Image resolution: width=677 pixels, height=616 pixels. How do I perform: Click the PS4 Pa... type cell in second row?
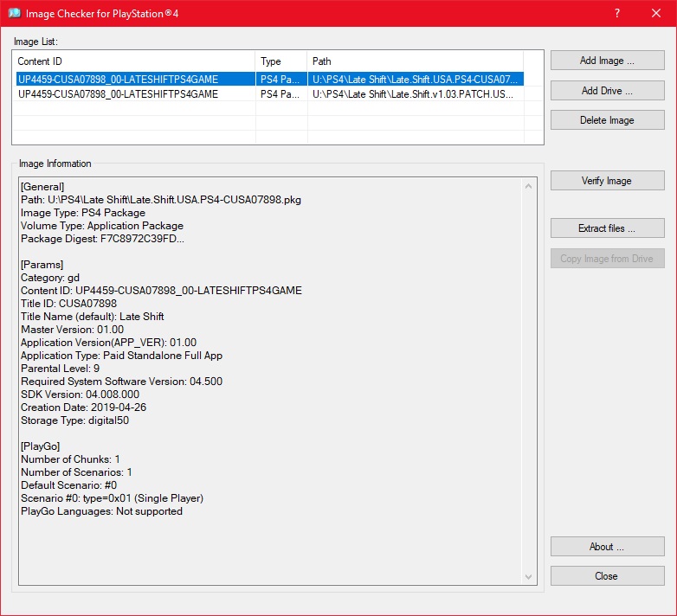[280, 94]
